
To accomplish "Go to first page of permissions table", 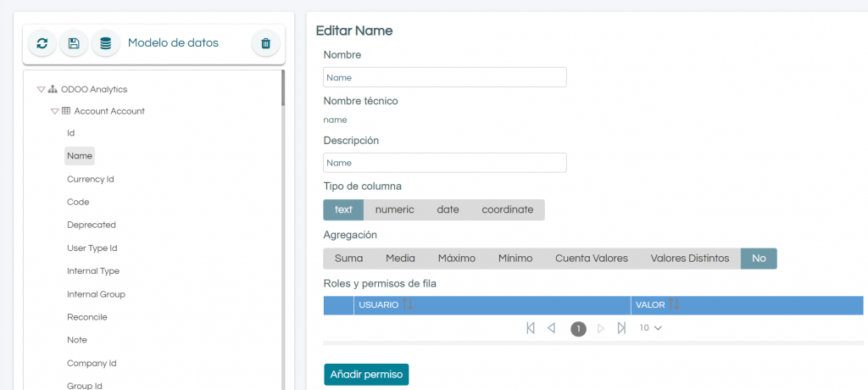I will [x=531, y=328].
